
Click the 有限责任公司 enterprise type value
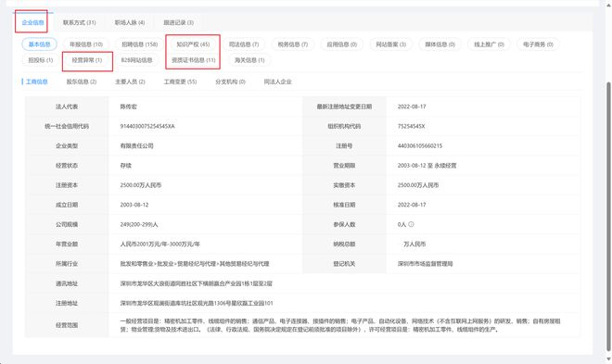[x=136, y=145]
